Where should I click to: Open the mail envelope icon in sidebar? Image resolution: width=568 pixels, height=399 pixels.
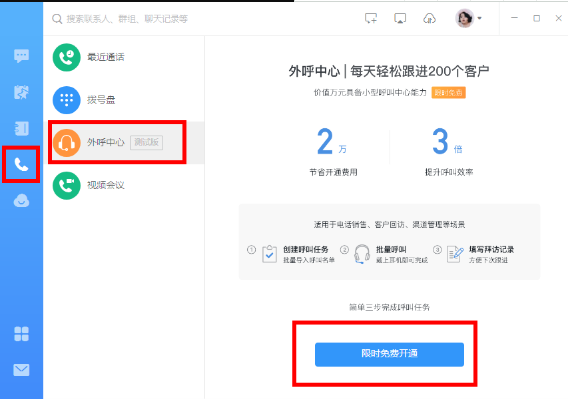click(21, 370)
